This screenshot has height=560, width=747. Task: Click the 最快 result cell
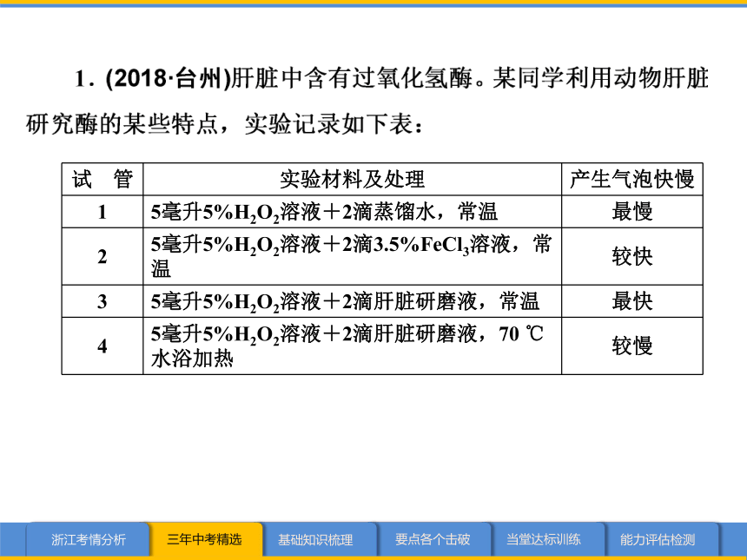(x=632, y=301)
